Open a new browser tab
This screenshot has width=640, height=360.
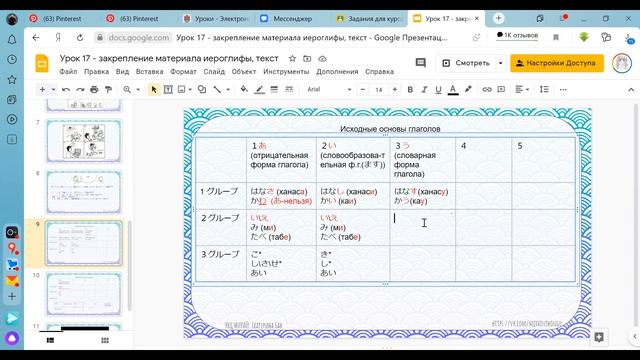pos(498,18)
